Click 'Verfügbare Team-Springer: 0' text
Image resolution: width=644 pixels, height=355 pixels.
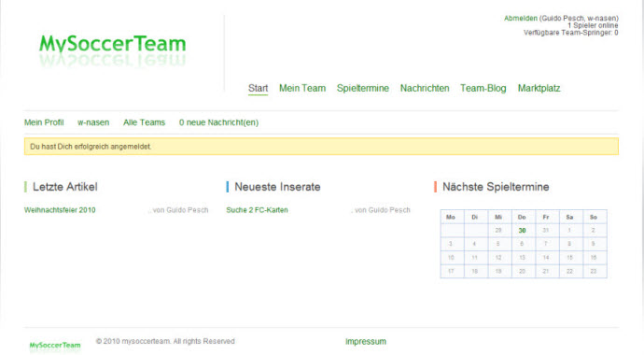(x=571, y=33)
